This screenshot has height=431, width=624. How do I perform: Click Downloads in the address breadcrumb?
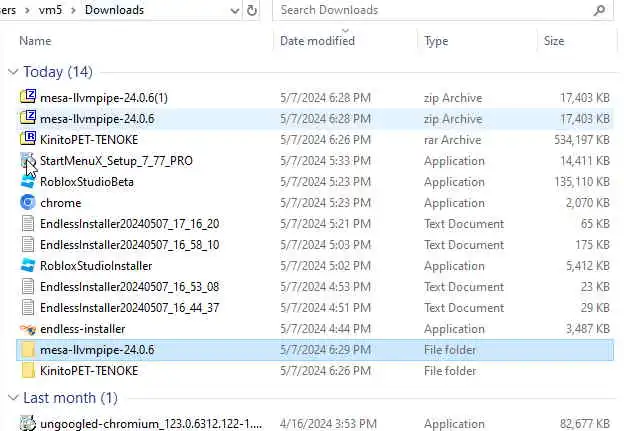pos(114,10)
